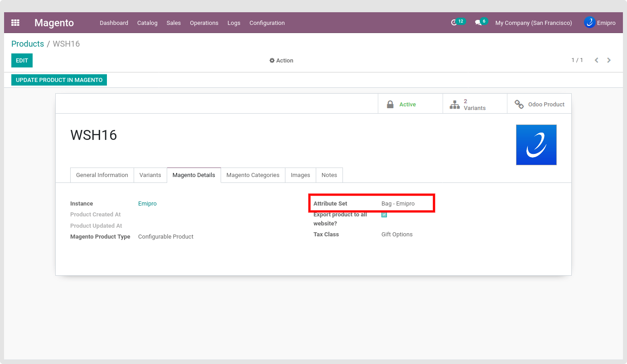Open the Logs menu
627x364 pixels.
coord(234,23)
